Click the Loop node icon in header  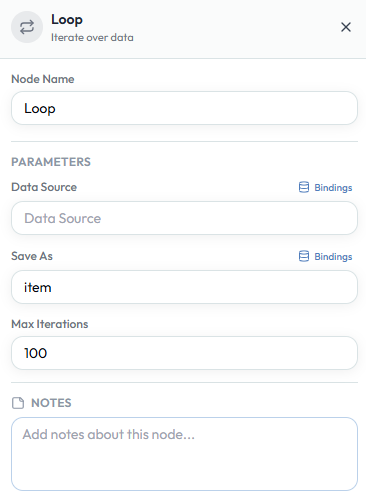[x=27, y=27]
